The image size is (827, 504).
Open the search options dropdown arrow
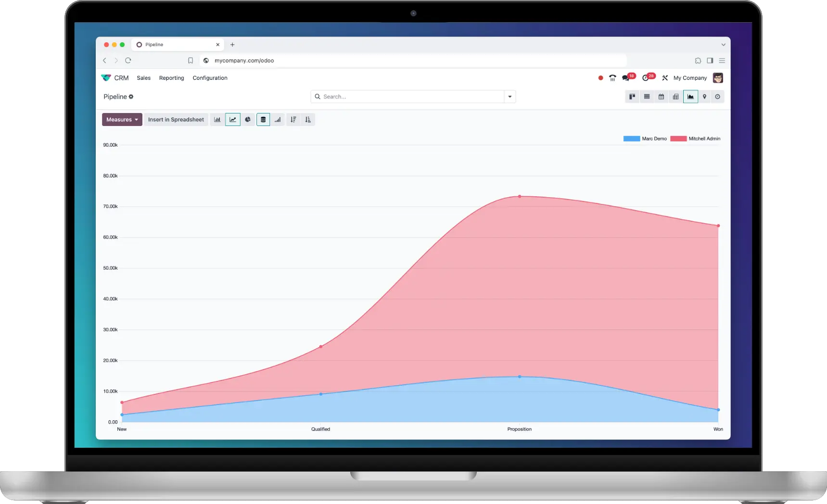coord(509,97)
